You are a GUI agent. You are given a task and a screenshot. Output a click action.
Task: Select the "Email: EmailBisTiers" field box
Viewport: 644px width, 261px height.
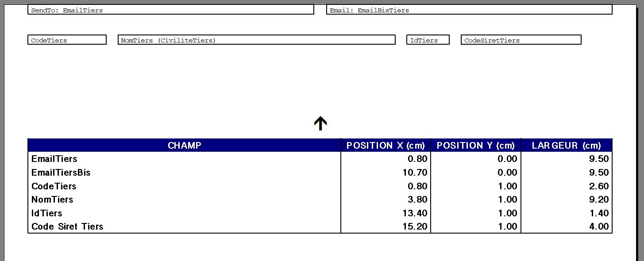click(x=469, y=10)
